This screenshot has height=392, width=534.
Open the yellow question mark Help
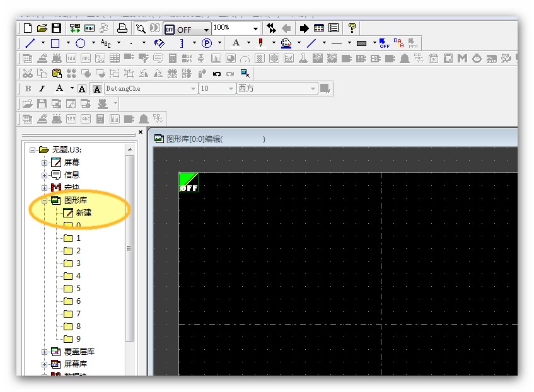pos(352,28)
